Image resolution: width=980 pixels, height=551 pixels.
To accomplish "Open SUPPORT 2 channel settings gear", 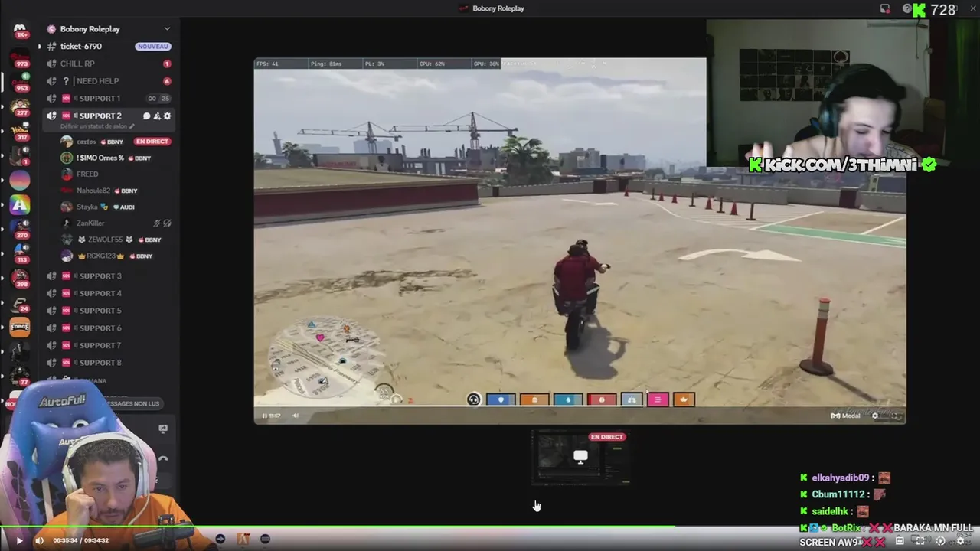I will pos(167,116).
